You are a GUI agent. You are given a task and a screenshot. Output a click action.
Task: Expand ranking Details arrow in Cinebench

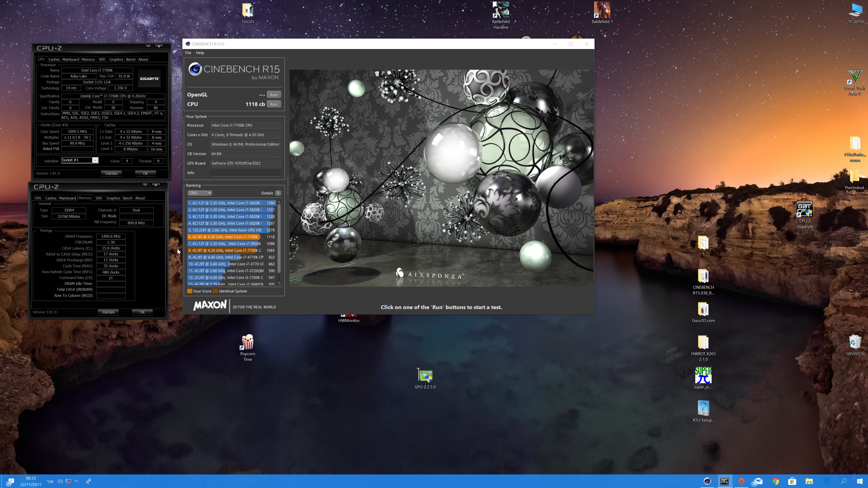point(278,193)
